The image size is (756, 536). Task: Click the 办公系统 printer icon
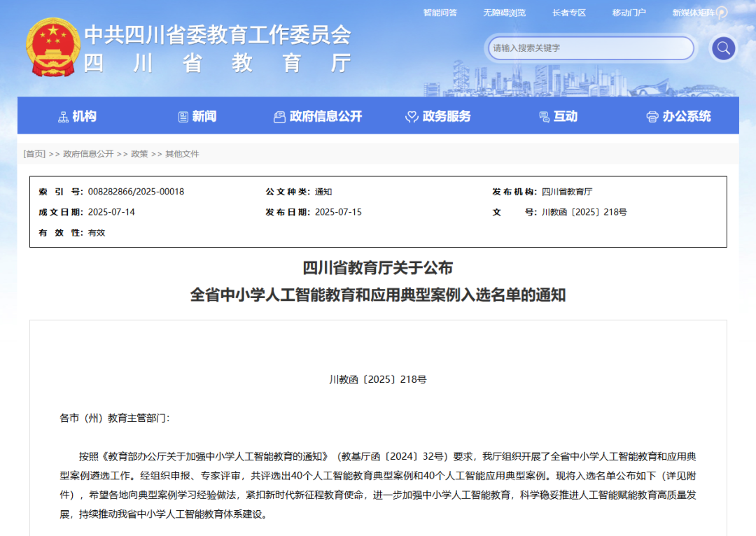(x=652, y=117)
